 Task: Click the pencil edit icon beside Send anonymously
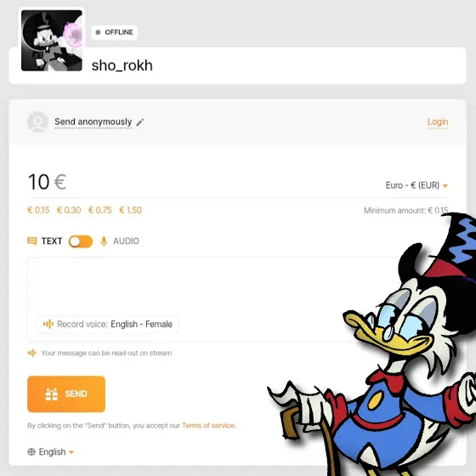tap(140, 122)
